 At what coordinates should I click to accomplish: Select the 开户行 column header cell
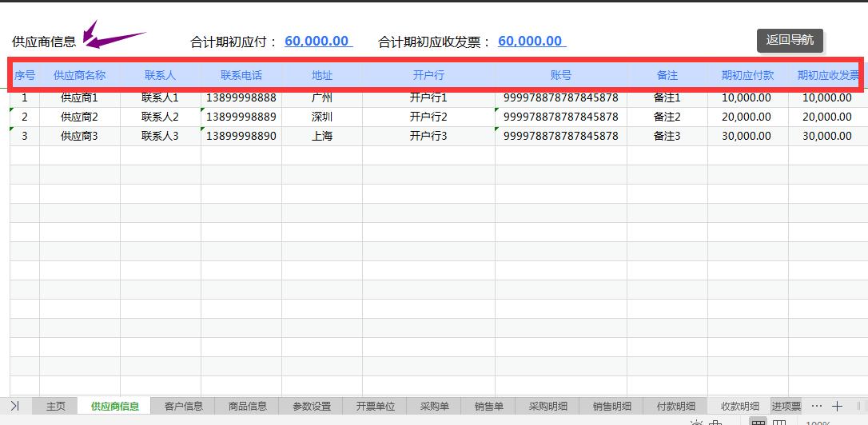(x=428, y=75)
